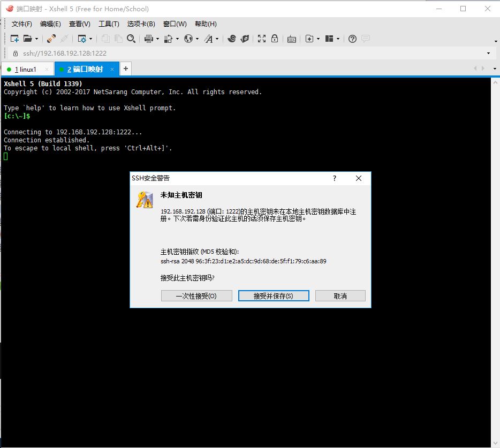Click the Font letter A icon
500x448 pixels.
(209, 39)
